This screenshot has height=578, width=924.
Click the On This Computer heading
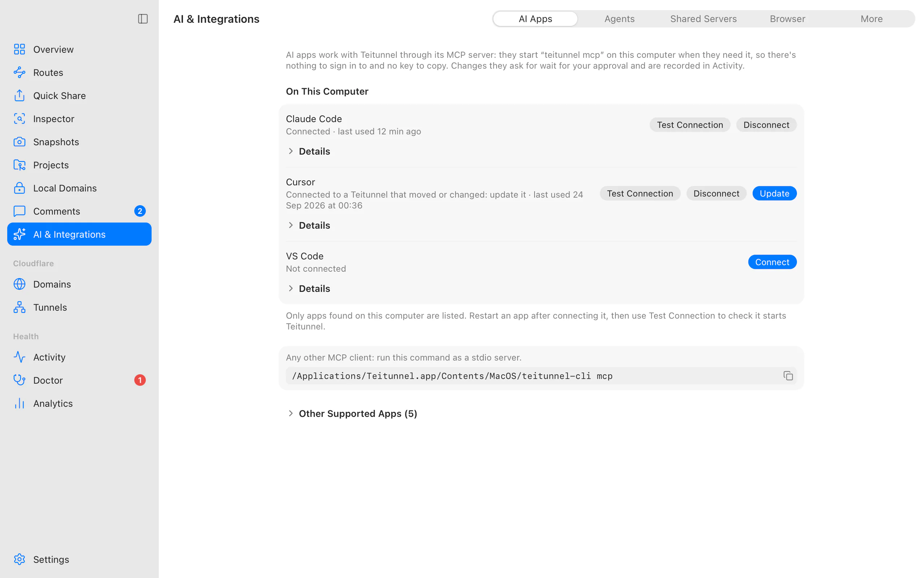tap(327, 91)
